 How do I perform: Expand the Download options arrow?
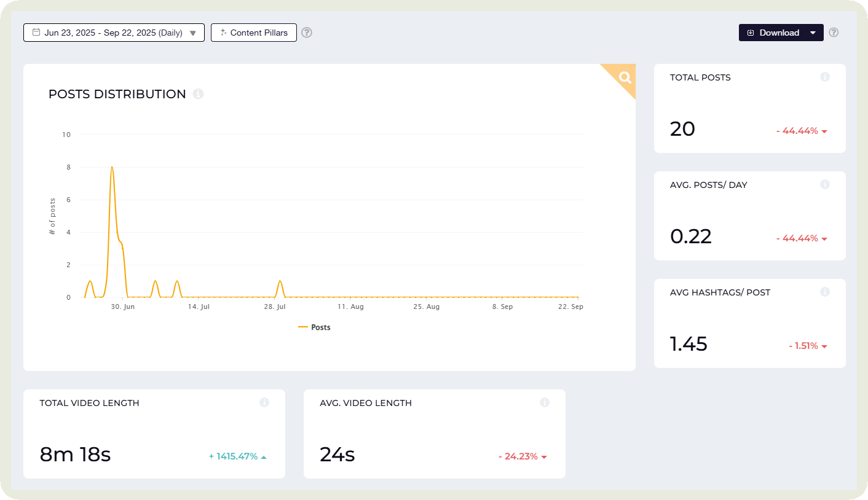click(x=813, y=33)
